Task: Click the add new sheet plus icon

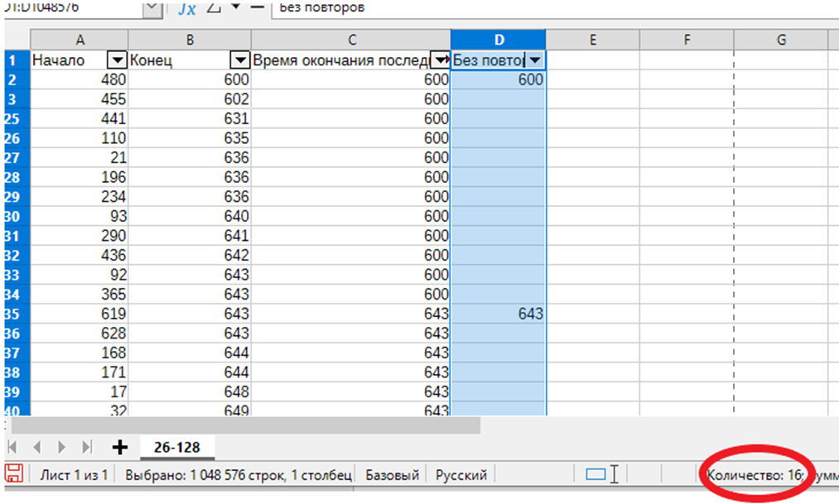Action: [120, 447]
